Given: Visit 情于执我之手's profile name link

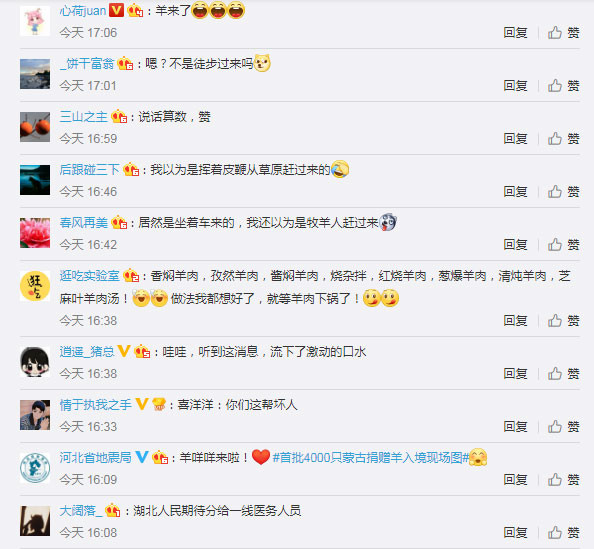Looking at the screenshot, I should [x=95, y=405].
